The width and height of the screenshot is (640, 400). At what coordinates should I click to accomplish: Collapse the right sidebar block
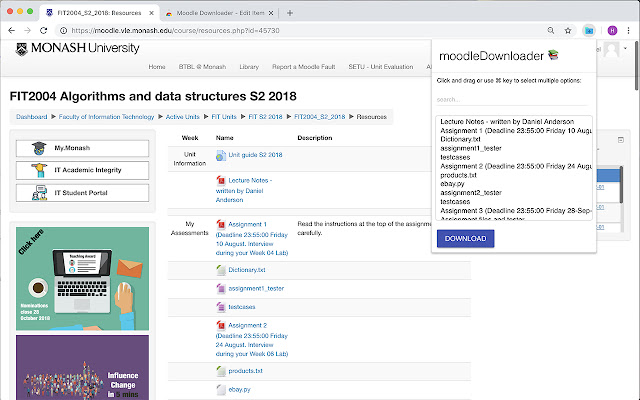point(620,141)
